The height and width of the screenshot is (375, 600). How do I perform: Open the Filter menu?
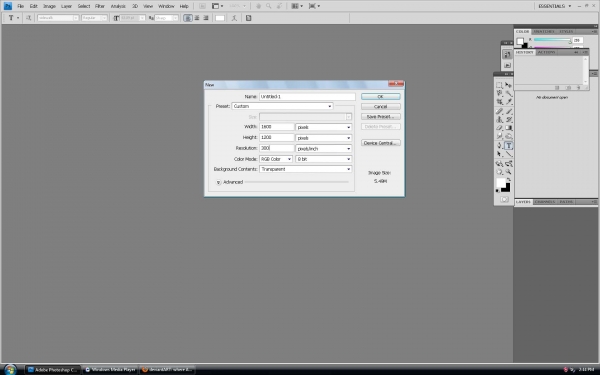click(100, 6)
